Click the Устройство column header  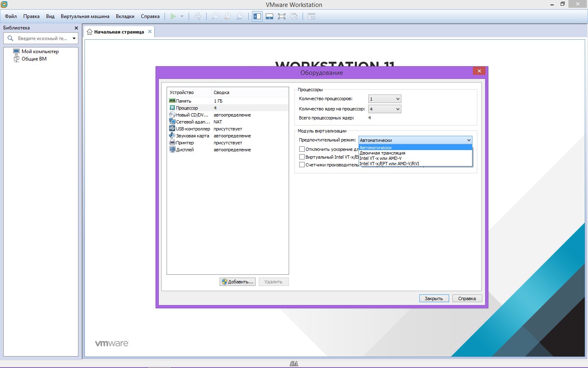click(189, 92)
